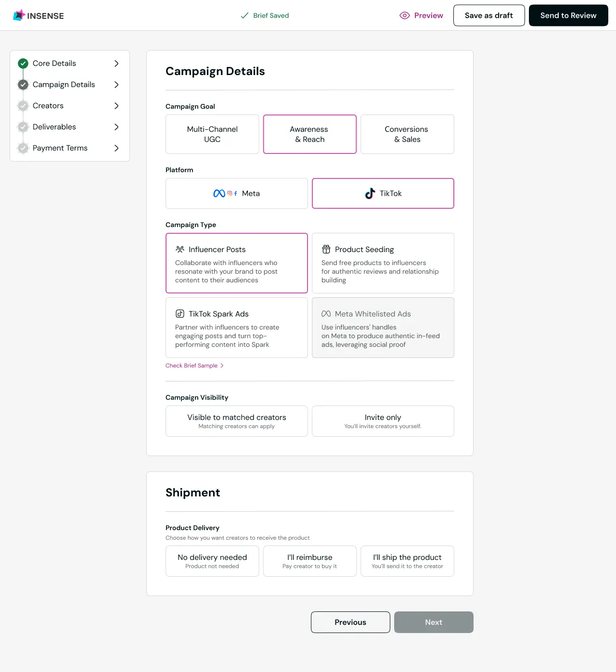
Task: Click the Previous button
Action: click(350, 622)
